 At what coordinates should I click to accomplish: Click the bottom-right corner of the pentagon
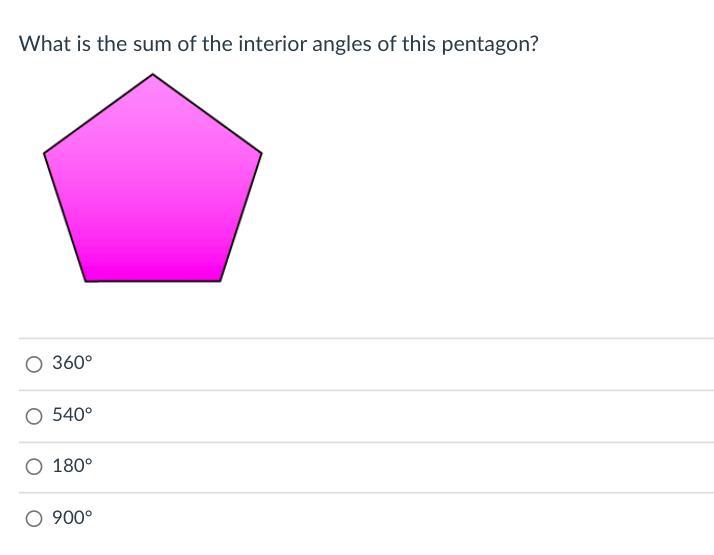pyautogui.click(x=219, y=280)
